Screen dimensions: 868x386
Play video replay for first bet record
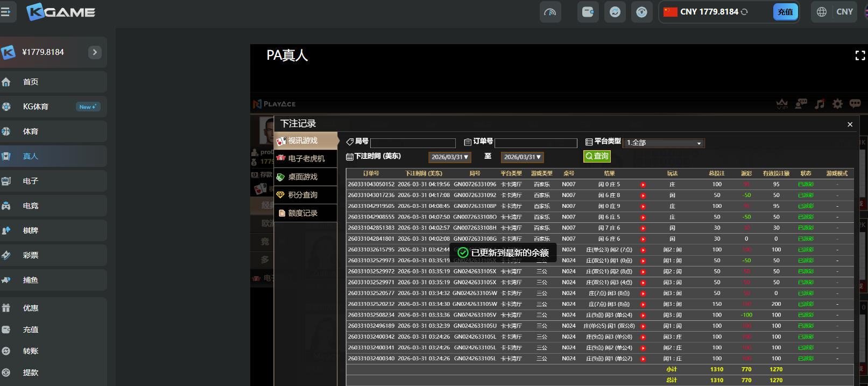[x=643, y=185]
